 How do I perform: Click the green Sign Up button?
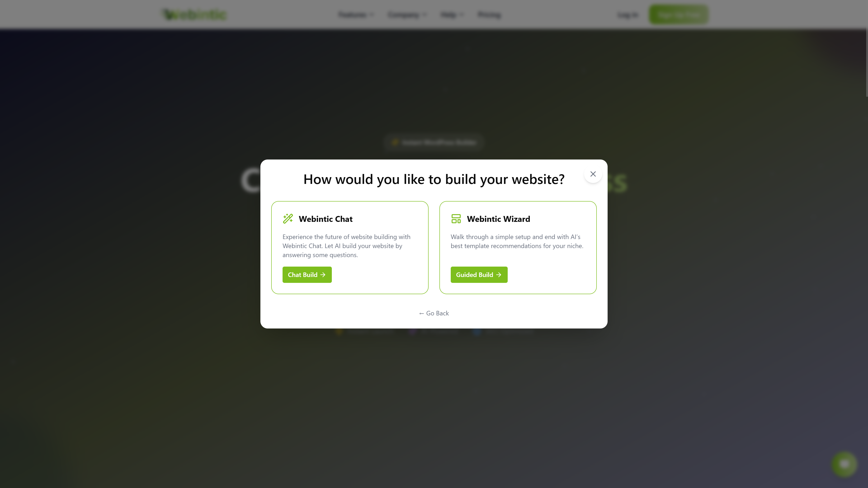679,14
